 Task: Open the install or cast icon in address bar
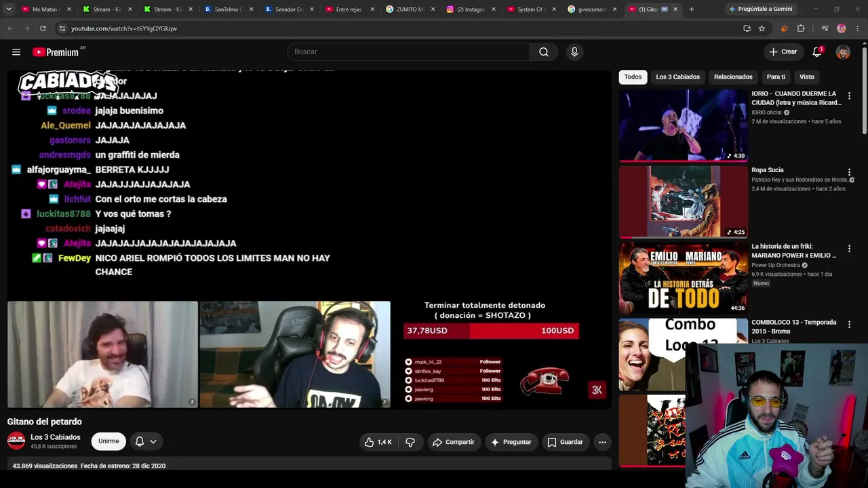747,28
